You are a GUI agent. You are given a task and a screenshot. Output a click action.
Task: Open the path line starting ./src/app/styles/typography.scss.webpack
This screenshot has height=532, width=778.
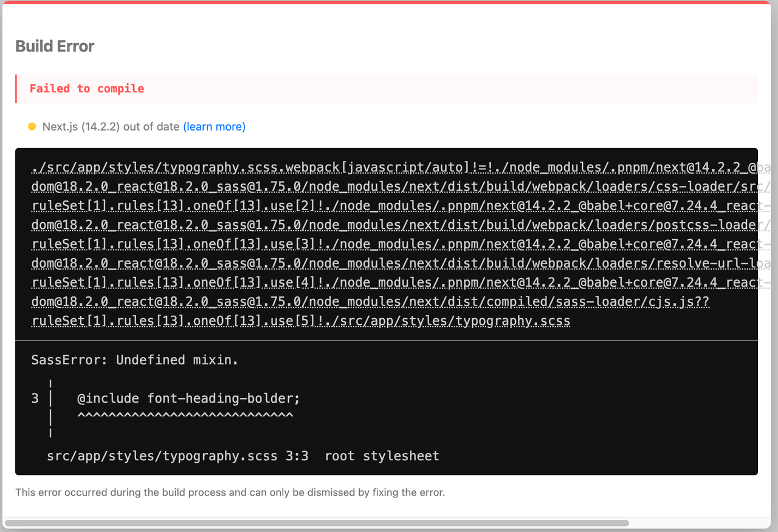point(389,167)
